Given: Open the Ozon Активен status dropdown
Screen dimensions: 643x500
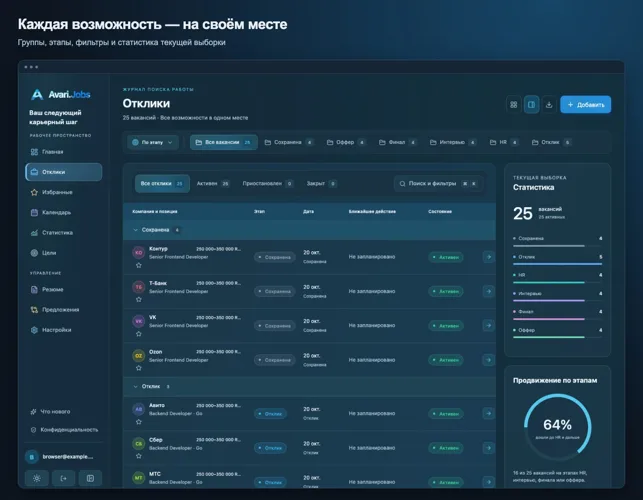Looking at the screenshot, I should [446, 360].
